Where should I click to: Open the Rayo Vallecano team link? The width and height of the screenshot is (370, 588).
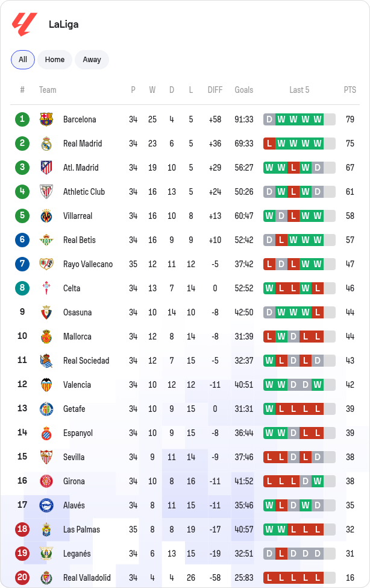click(88, 264)
